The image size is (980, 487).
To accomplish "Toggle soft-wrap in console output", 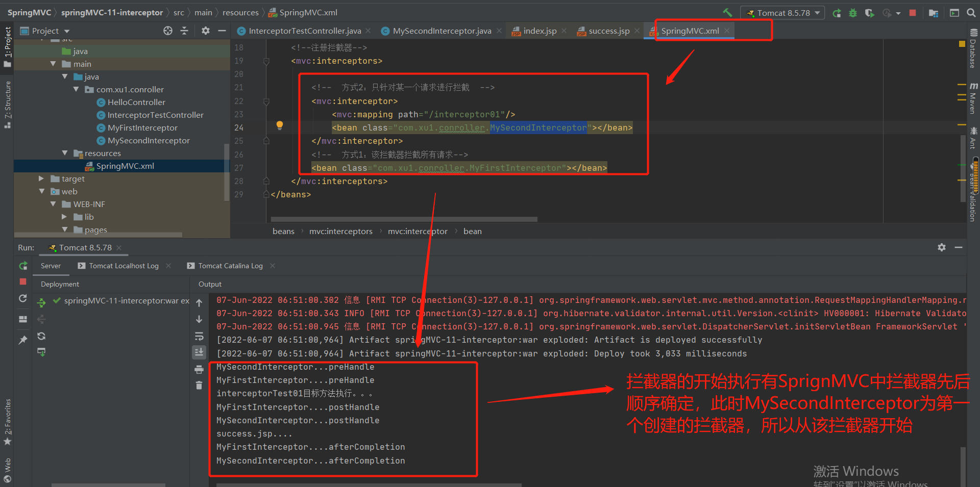I will tap(199, 336).
